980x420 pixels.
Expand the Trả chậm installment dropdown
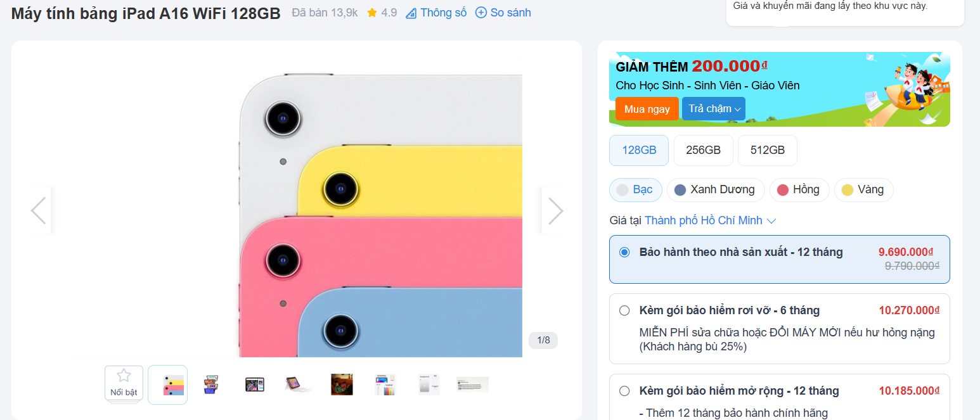pyautogui.click(x=714, y=109)
